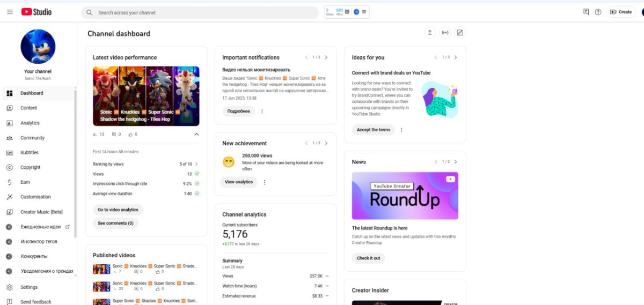Image resolution: width=644 pixels, height=305 pixels.
Task: Click the likes thumbs-up icon under latest video
Action: coord(130,135)
